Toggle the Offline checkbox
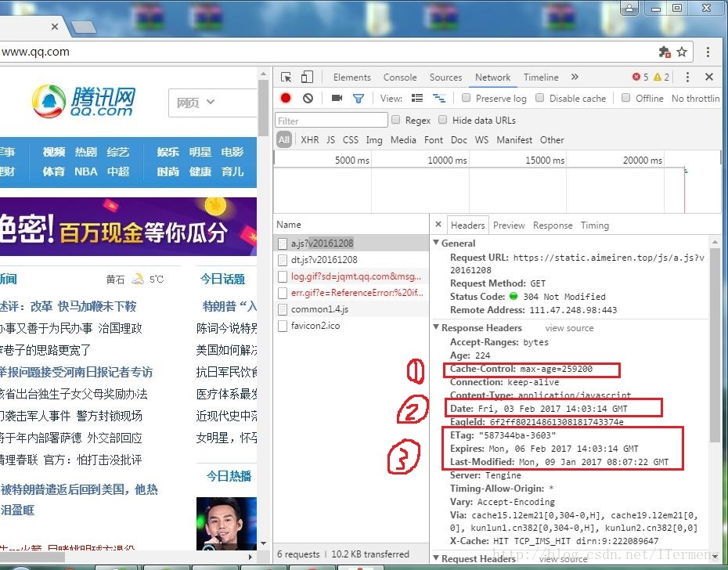 click(626, 98)
